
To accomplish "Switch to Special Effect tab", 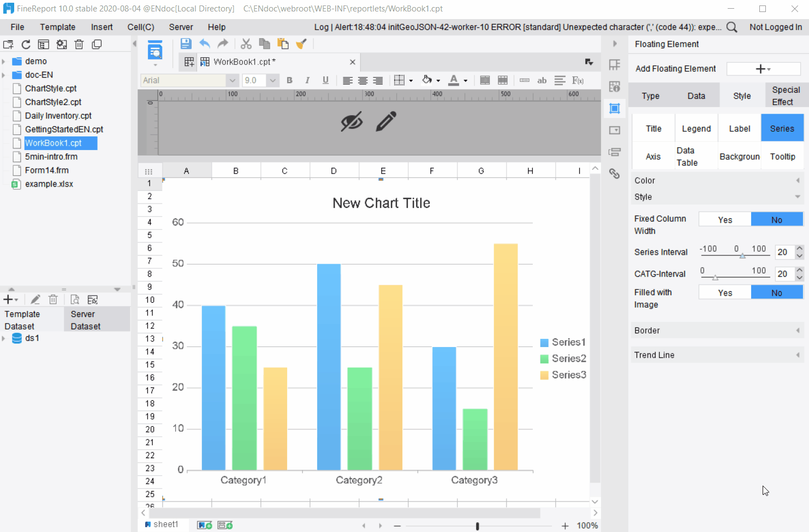I will point(786,95).
